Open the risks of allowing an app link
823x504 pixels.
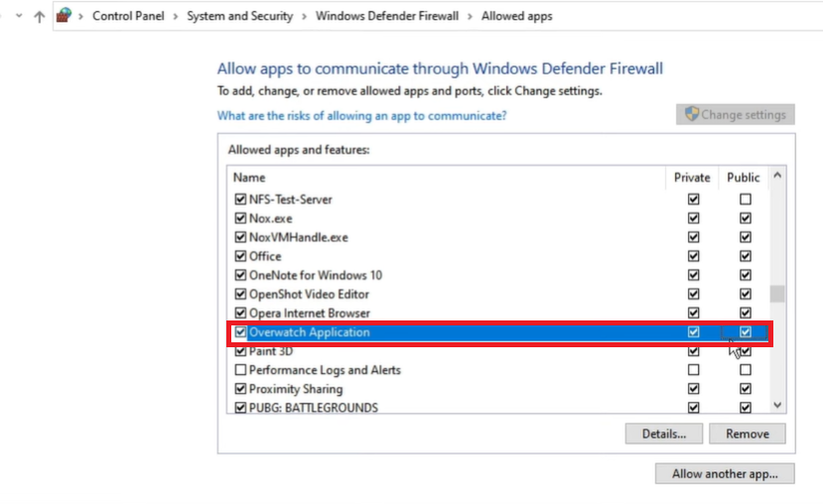(x=361, y=116)
